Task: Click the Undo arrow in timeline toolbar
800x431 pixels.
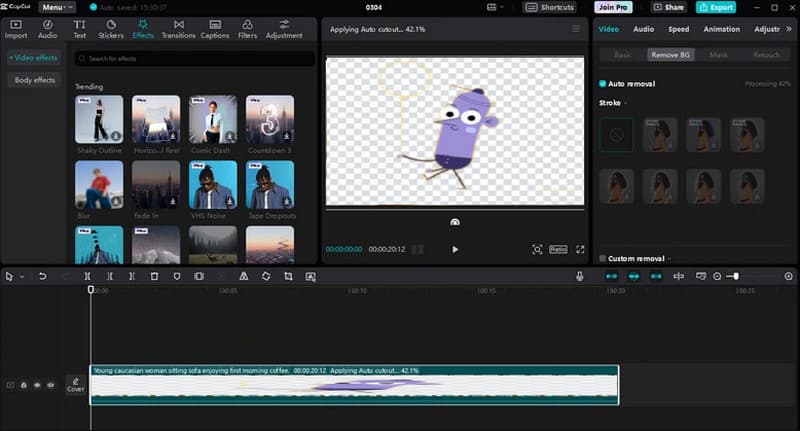Action: tap(42, 276)
